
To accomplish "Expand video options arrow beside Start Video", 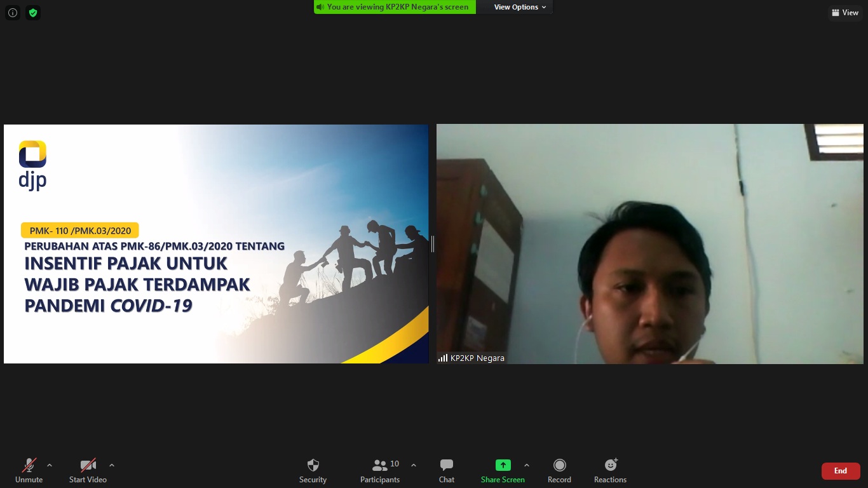I will (x=112, y=465).
